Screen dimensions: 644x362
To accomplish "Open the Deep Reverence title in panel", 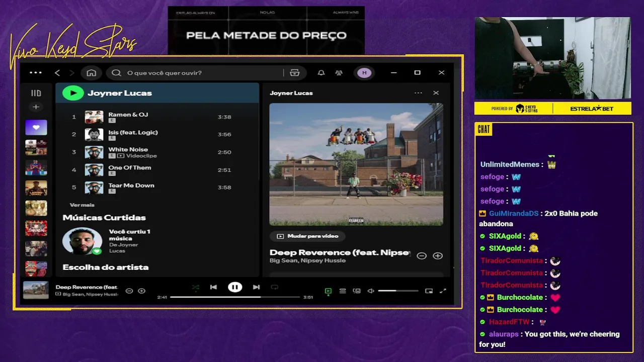I will point(340,252).
